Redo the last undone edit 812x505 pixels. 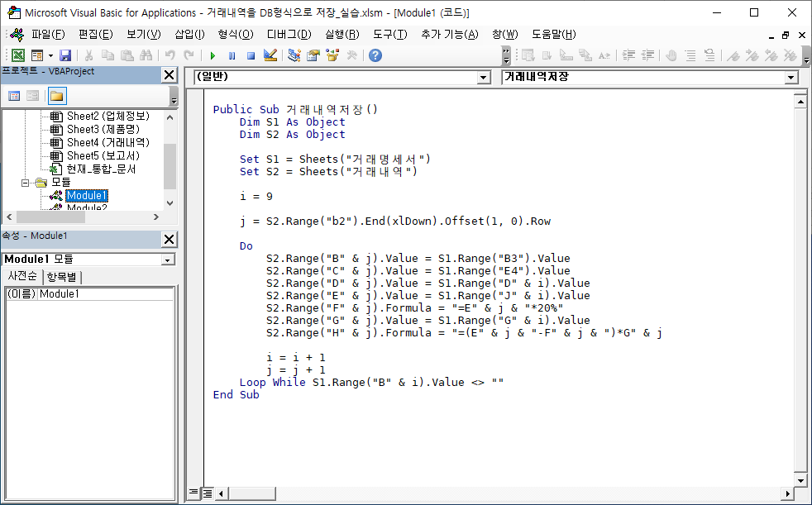[189, 55]
